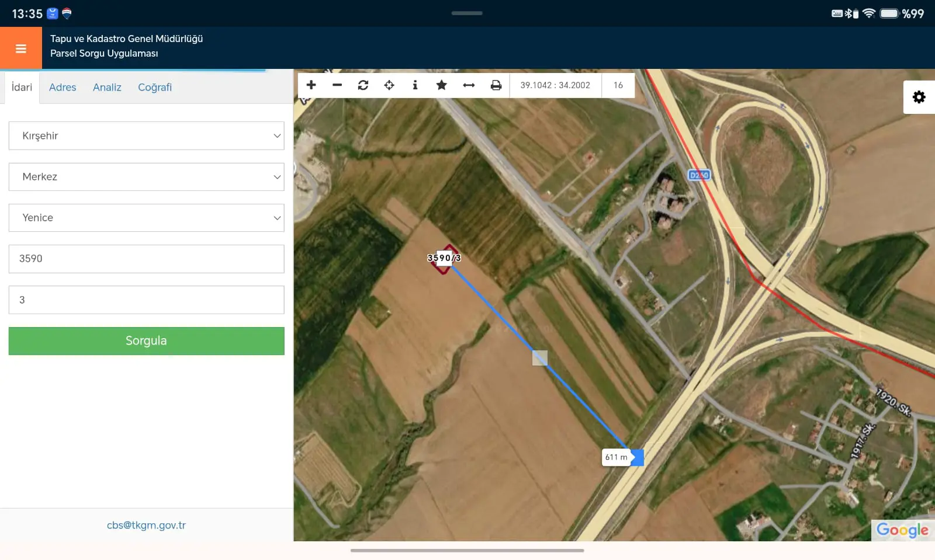Viewport: 935px width, 560px height.
Task: Expand the Kırşehir province dropdown
Action: (146, 135)
